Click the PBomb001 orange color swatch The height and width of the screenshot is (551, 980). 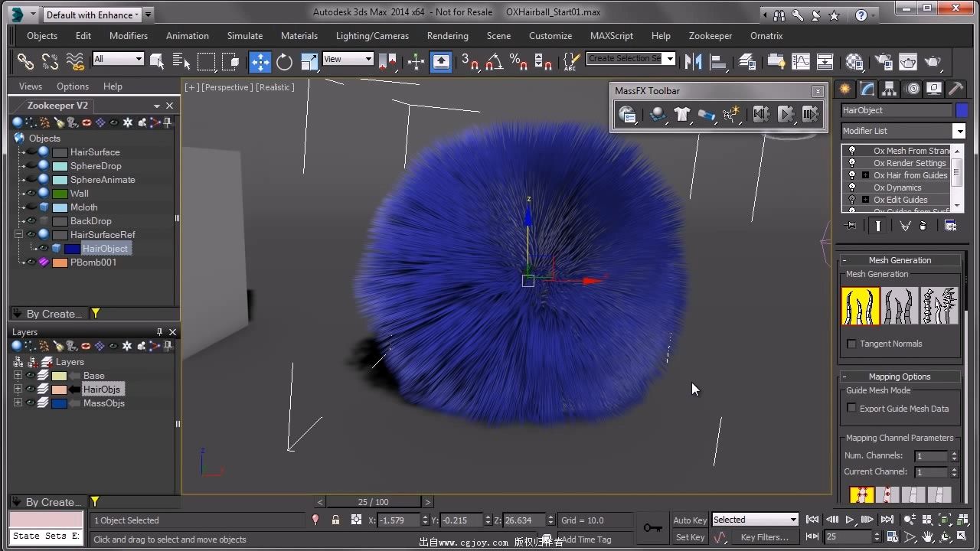(x=60, y=262)
